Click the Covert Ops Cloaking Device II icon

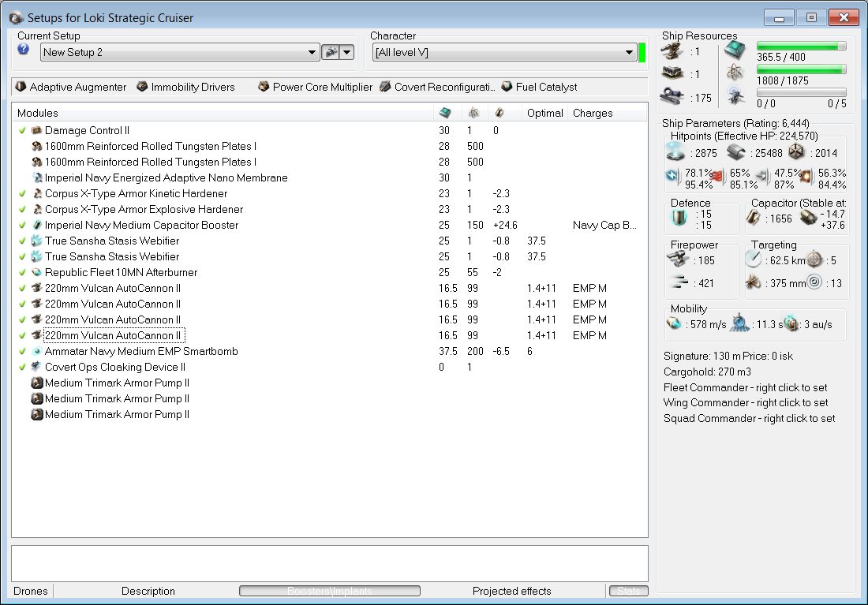36,367
